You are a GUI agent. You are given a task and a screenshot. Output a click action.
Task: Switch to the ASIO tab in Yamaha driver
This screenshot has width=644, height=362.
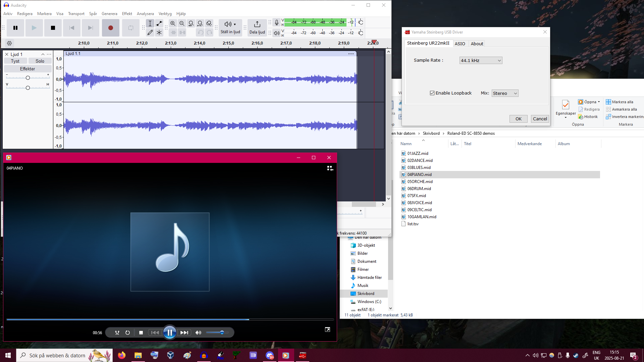click(x=460, y=44)
